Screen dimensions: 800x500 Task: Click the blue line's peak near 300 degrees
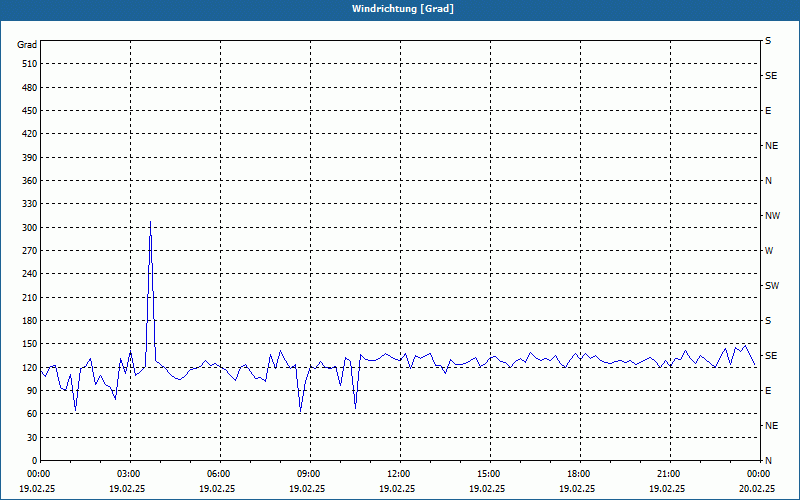[x=151, y=222]
